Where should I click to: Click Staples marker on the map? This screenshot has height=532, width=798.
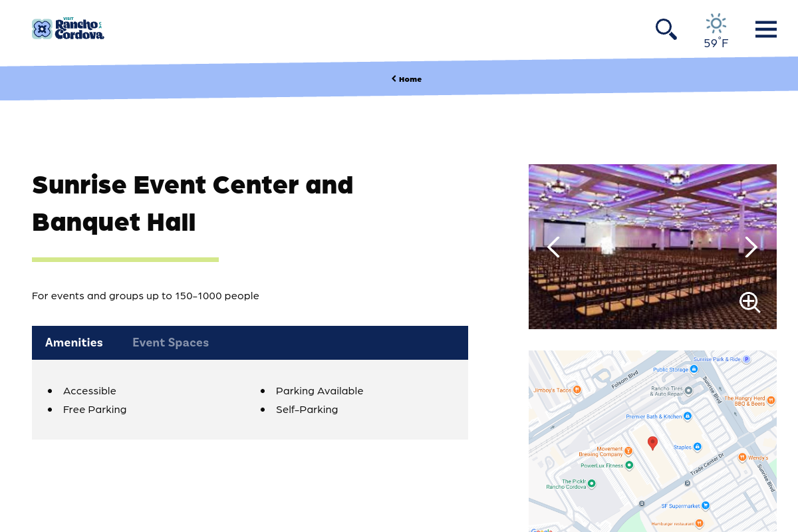click(697, 447)
